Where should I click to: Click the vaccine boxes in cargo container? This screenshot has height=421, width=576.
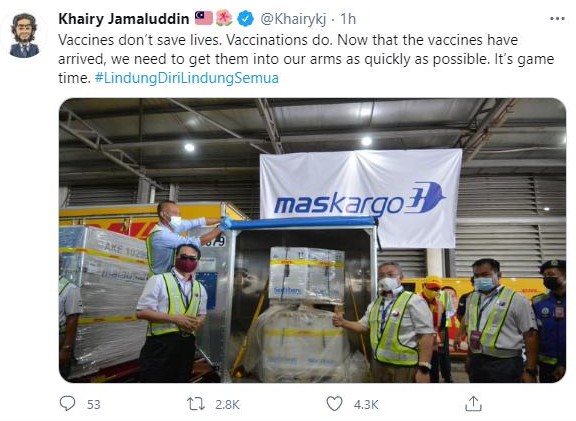click(307, 276)
